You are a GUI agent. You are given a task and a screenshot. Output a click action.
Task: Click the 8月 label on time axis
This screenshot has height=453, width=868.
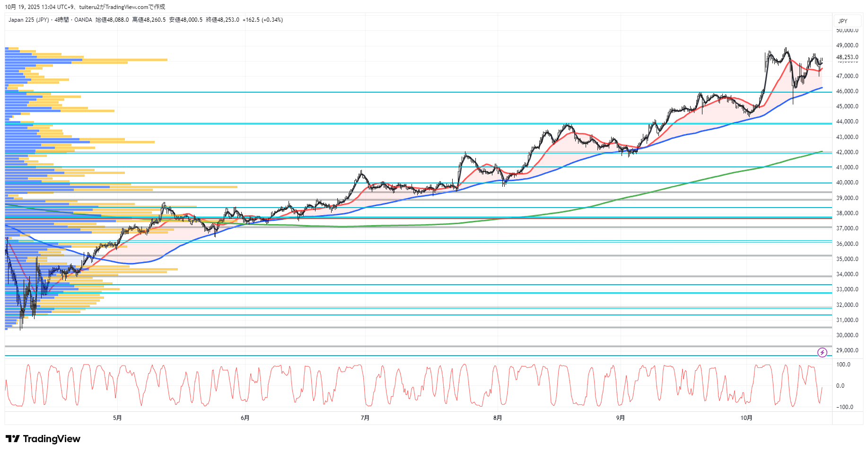click(x=498, y=418)
